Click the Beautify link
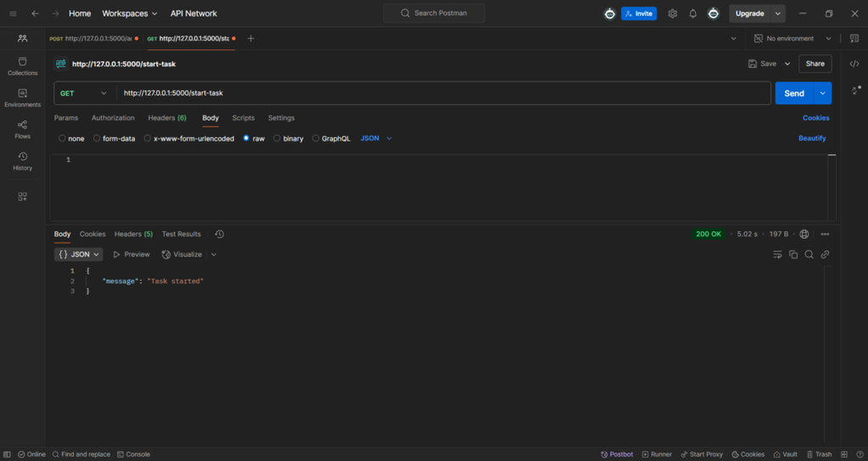This screenshot has height=461, width=868. 811,138
